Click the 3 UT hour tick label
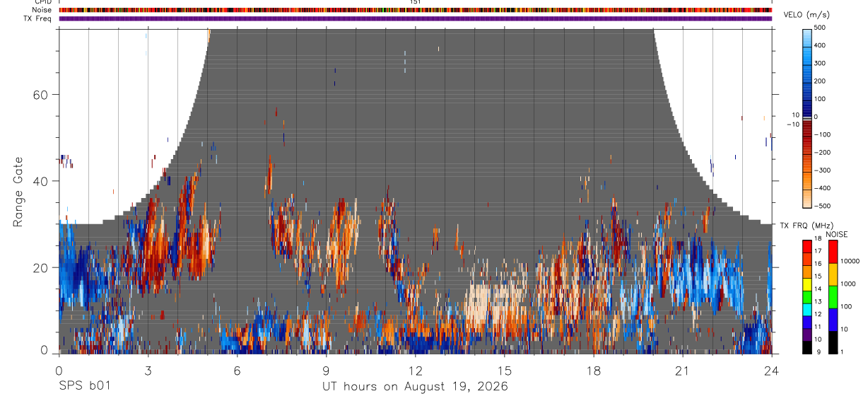Screen dimensions: 868x401 tap(148, 371)
